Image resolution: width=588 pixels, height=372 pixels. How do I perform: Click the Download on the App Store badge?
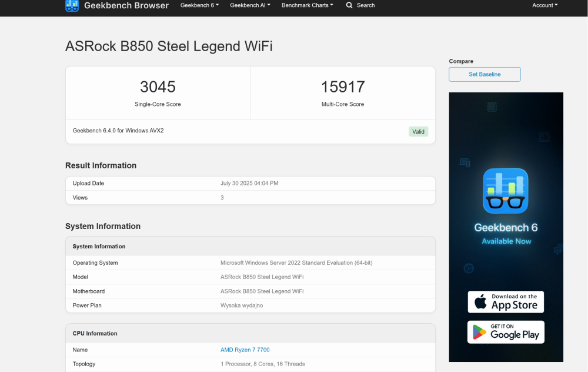[506, 301]
